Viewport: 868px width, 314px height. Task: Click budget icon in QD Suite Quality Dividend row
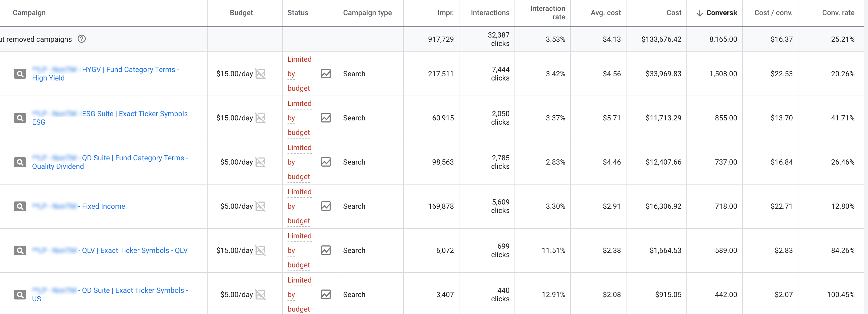tap(261, 162)
